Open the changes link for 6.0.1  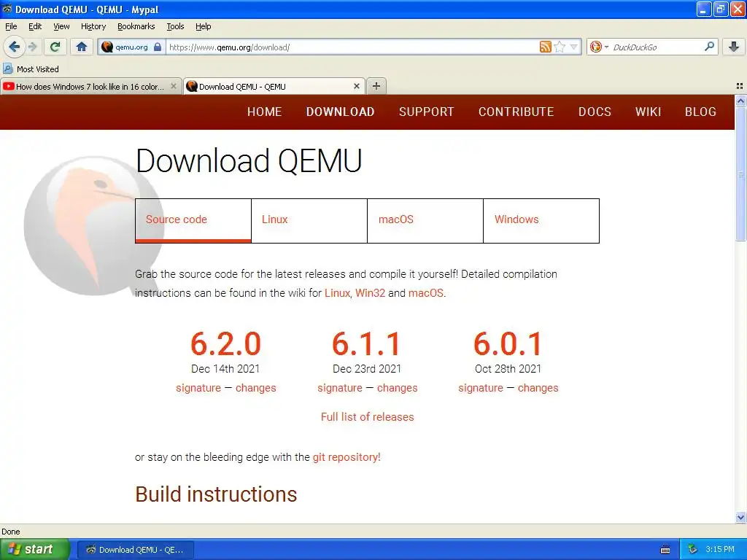click(x=538, y=388)
